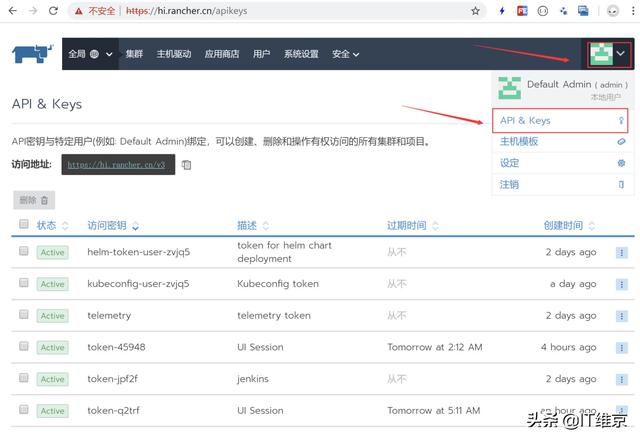Open actions menu for telemetry row

pyautogui.click(x=622, y=316)
